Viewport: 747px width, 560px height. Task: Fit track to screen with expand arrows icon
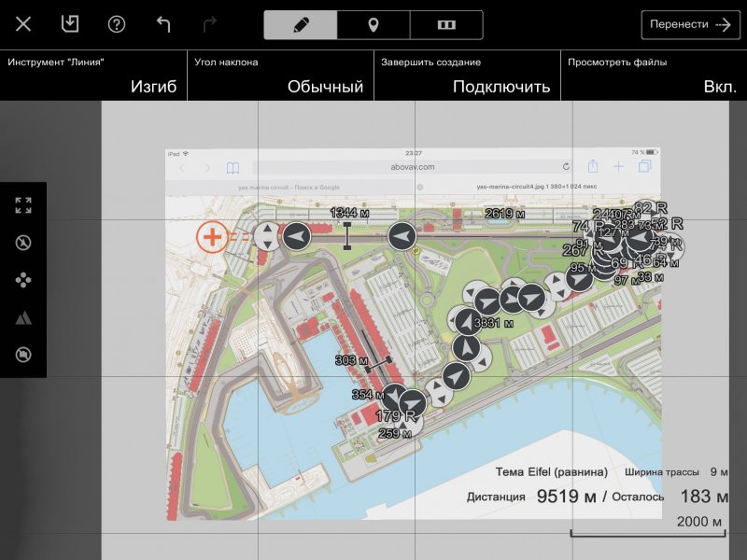[23, 205]
